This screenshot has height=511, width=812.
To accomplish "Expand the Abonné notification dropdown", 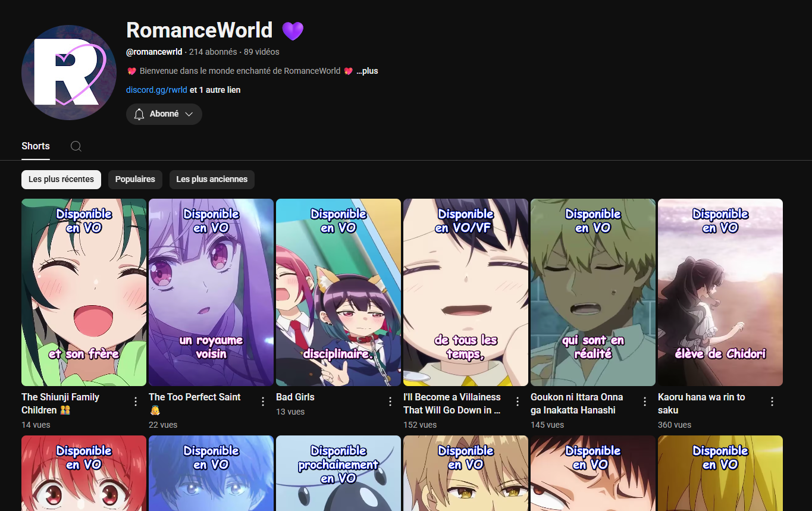I will coord(164,114).
